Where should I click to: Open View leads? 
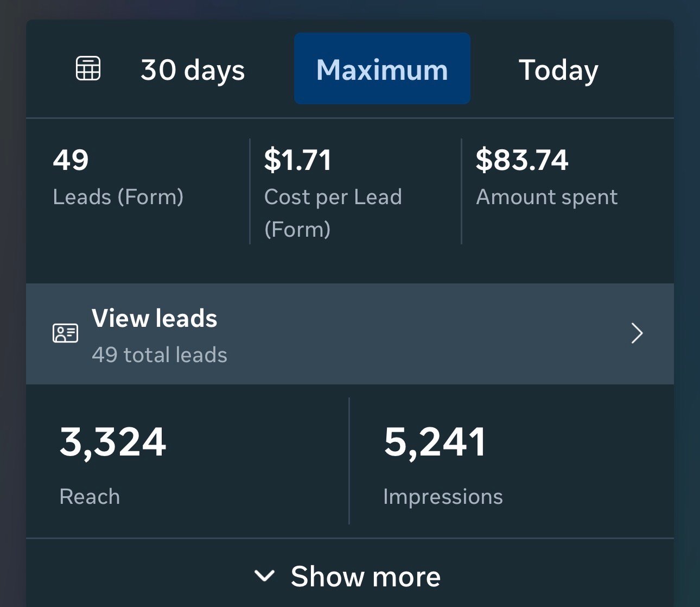click(350, 334)
